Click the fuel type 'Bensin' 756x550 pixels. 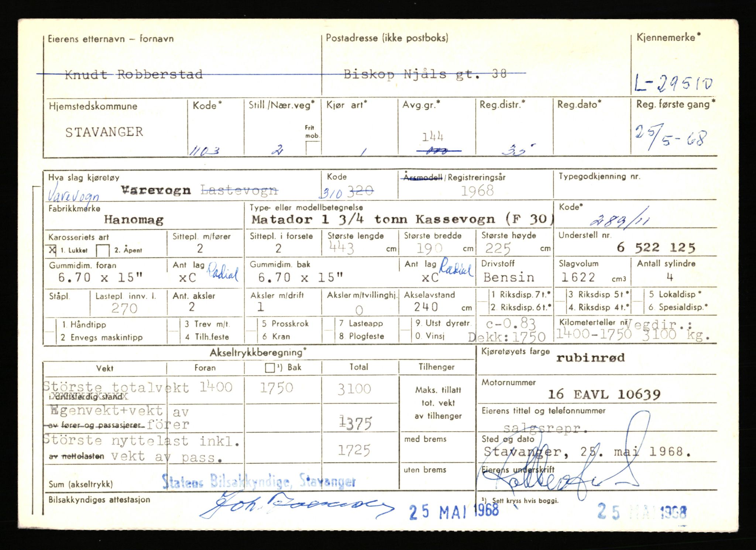point(509,277)
